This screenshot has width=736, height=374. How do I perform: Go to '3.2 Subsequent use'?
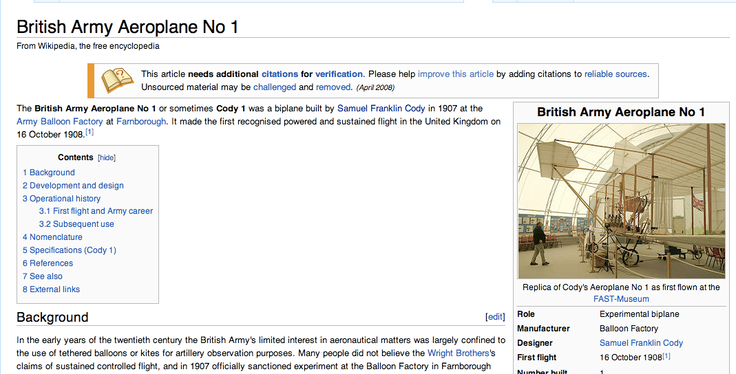[77, 224]
